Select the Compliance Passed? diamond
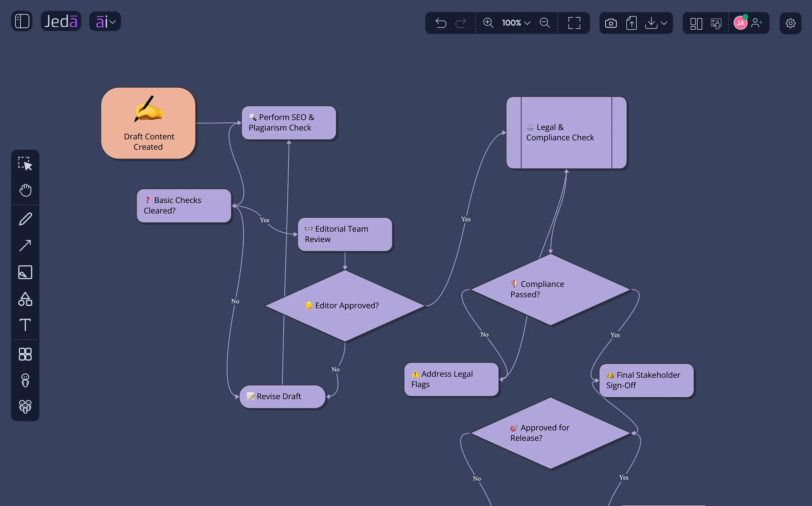Image resolution: width=812 pixels, height=506 pixels. point(550,289)
